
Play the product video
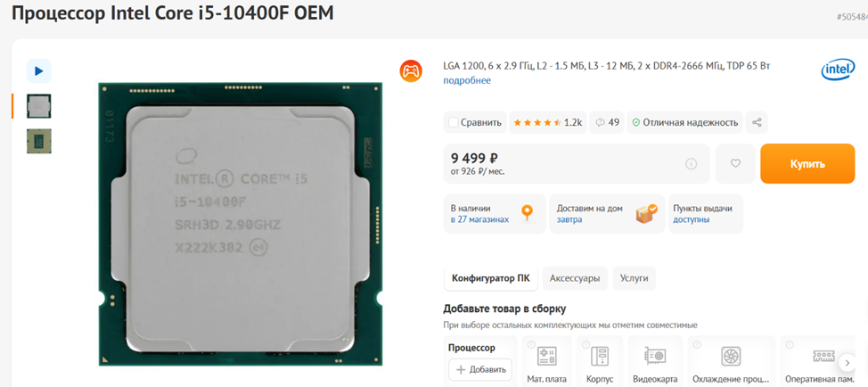point(38,70)
